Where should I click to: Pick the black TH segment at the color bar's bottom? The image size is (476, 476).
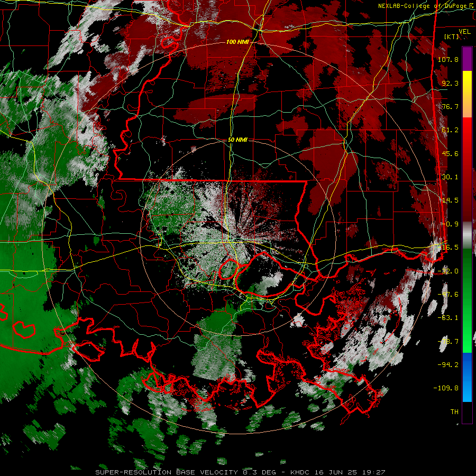[x=467, y=412]
